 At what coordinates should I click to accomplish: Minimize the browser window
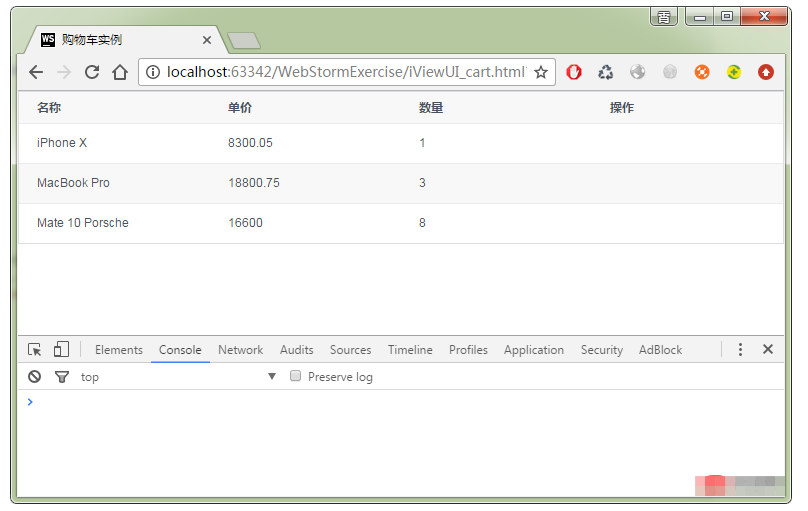[x=700, y=17]
